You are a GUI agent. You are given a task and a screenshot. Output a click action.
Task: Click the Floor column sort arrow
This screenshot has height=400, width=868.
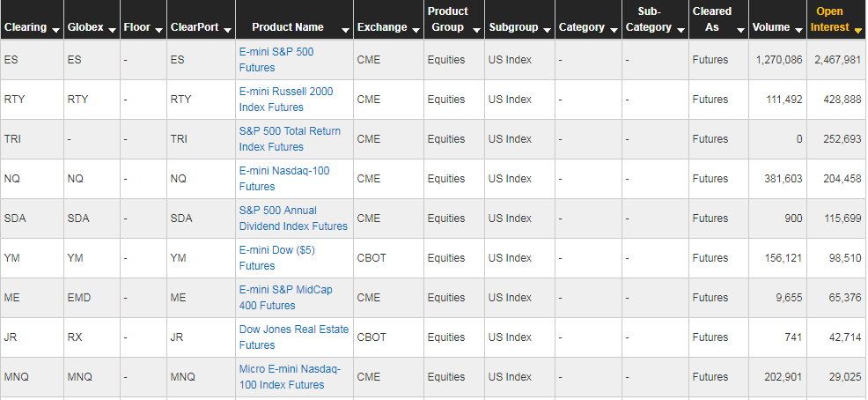(158, 29)
